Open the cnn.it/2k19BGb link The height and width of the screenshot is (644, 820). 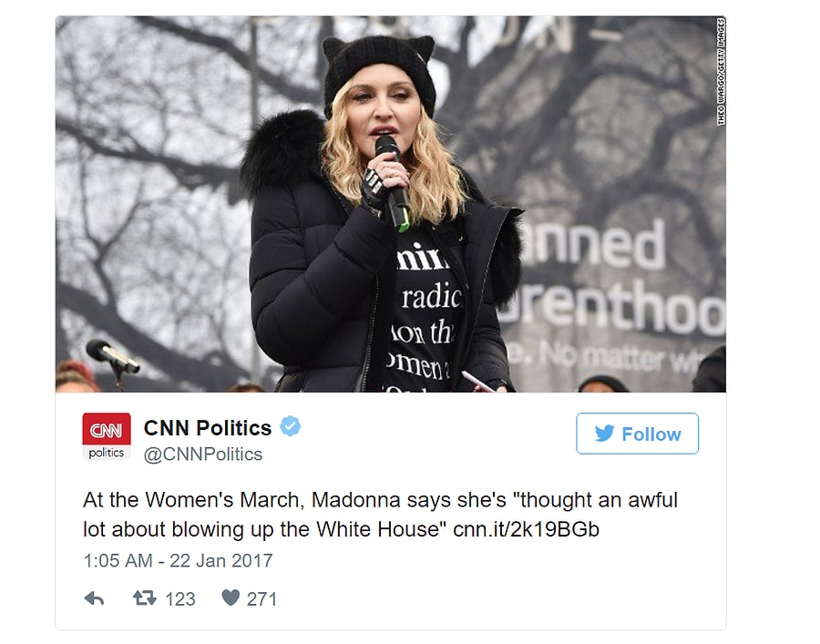(x=526, y=529)
